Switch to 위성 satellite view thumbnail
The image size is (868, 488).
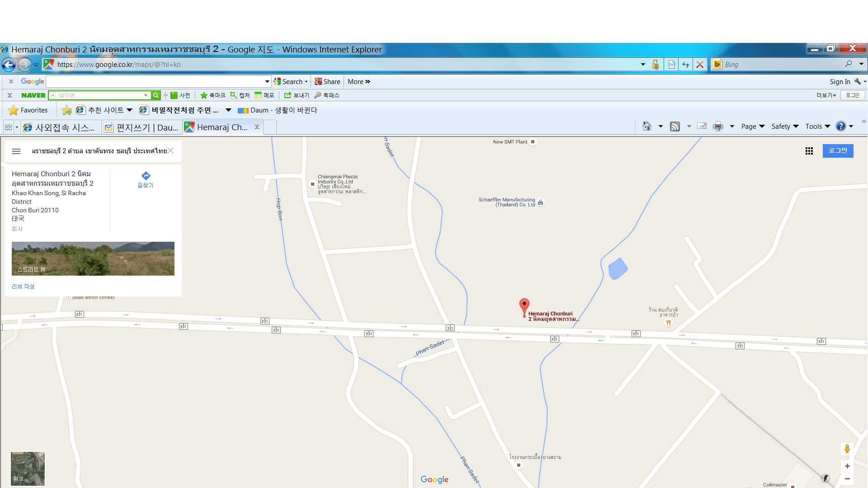click(28, 469)
